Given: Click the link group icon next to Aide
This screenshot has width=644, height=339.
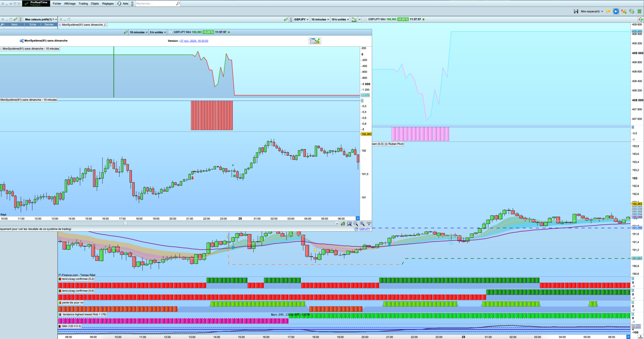Looking at the screenshot, I should click(132, 3).
